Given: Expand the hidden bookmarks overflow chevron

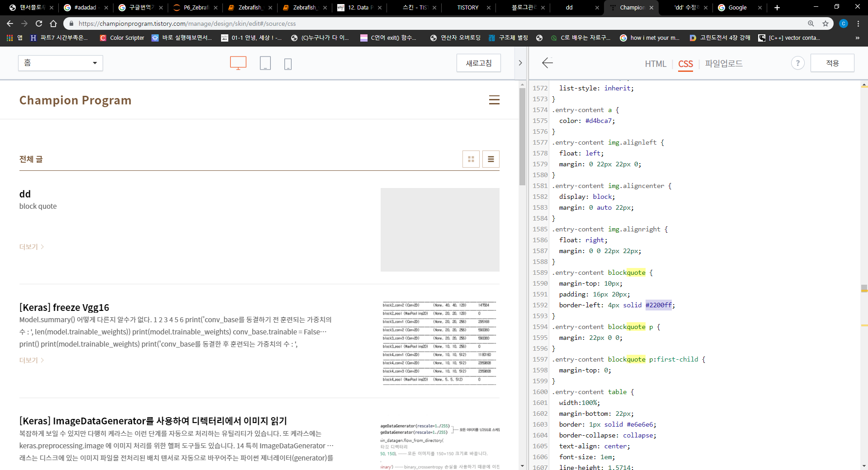Looking at the screenshot, I should pyautogui.click(x=858, y=38).
